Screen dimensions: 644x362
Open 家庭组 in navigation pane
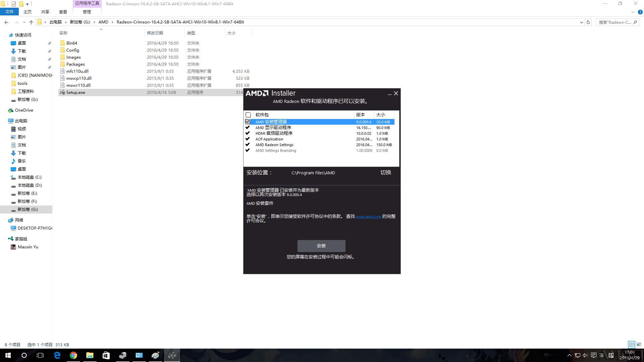(x=21, y=239)
